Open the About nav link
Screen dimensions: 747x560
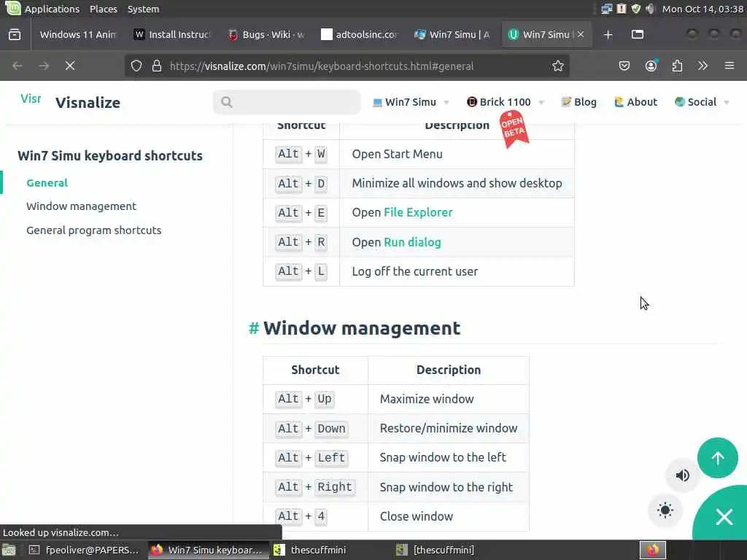[635, 102]
